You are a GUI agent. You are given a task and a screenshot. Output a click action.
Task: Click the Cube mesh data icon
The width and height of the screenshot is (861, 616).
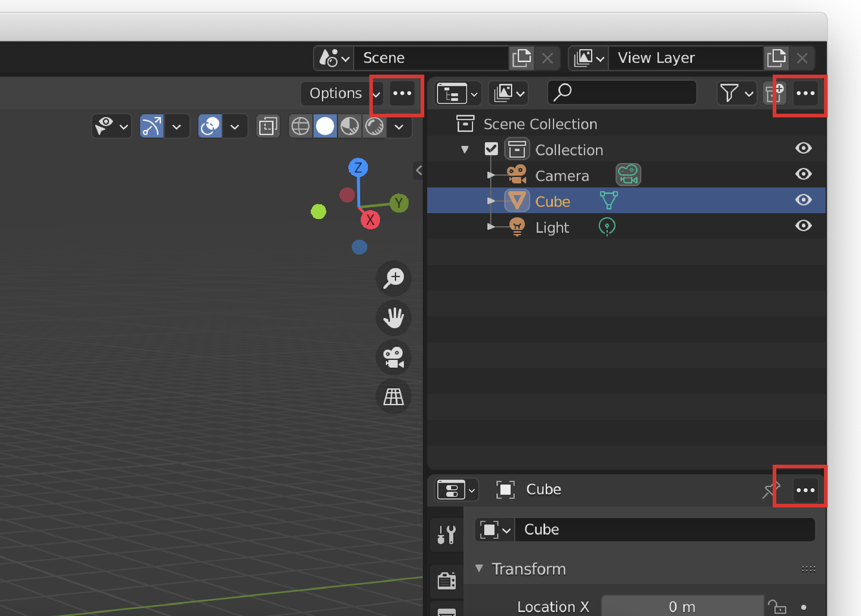pos(609,200)
